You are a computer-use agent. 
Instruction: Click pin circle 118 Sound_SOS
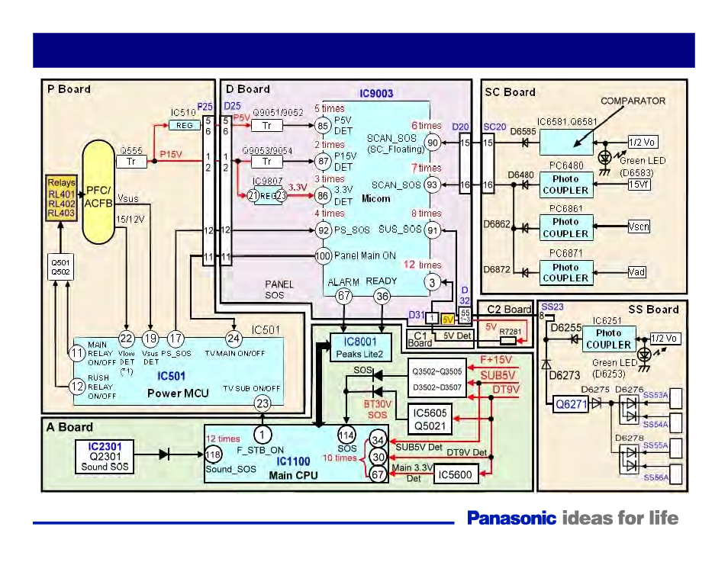[x=213, y=454]
